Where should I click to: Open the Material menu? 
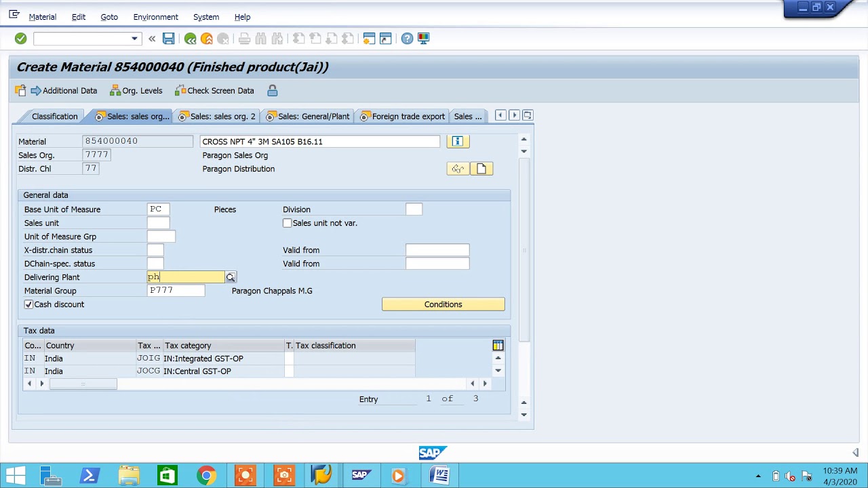42,17
